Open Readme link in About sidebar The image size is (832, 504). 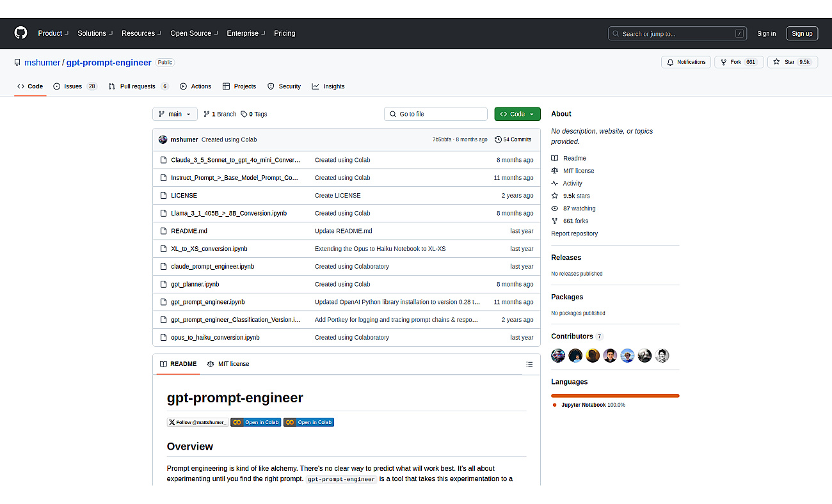tap(569, 158)
